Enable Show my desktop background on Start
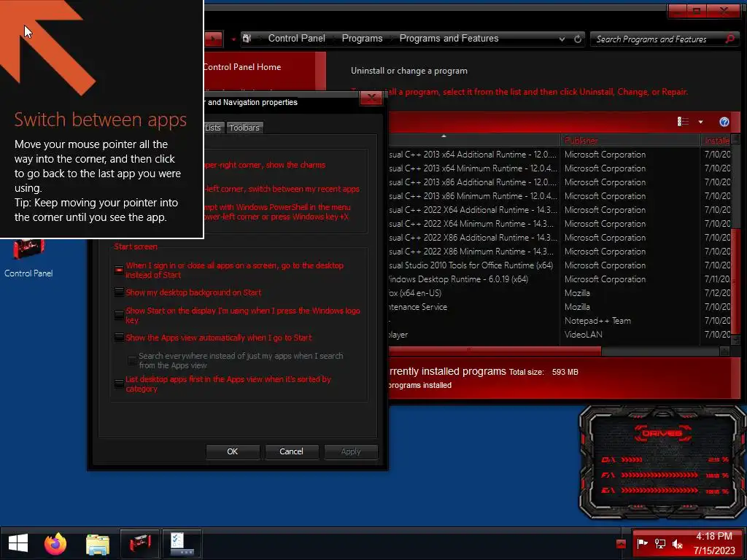Viewport: 747px width, 560px height. coord(119,292)
